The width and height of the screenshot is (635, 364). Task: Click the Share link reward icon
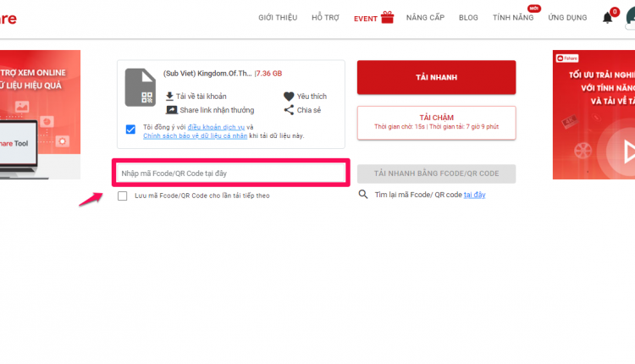[171, 110]
